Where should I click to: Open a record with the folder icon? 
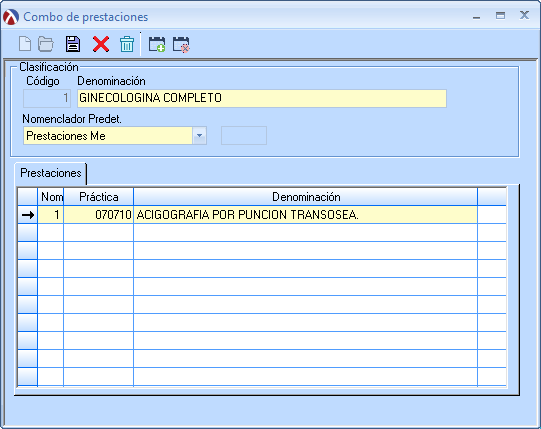[x=46, y=44]
